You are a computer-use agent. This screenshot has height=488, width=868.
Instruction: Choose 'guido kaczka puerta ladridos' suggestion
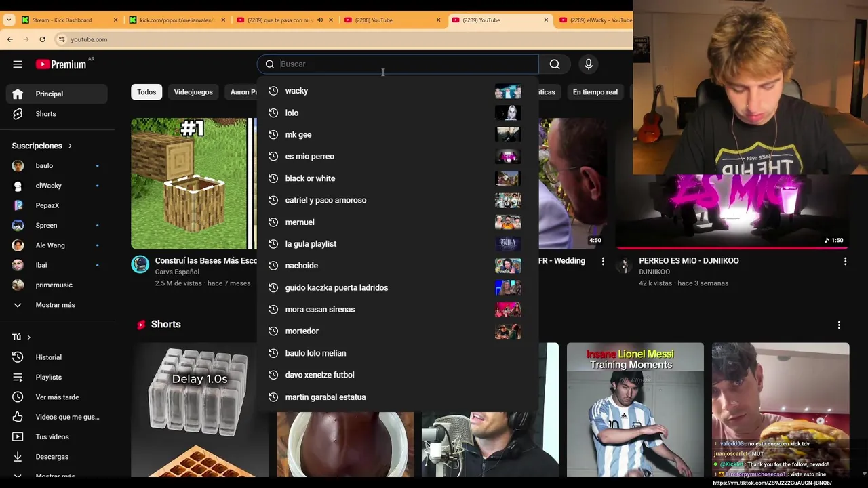(397, 287)
